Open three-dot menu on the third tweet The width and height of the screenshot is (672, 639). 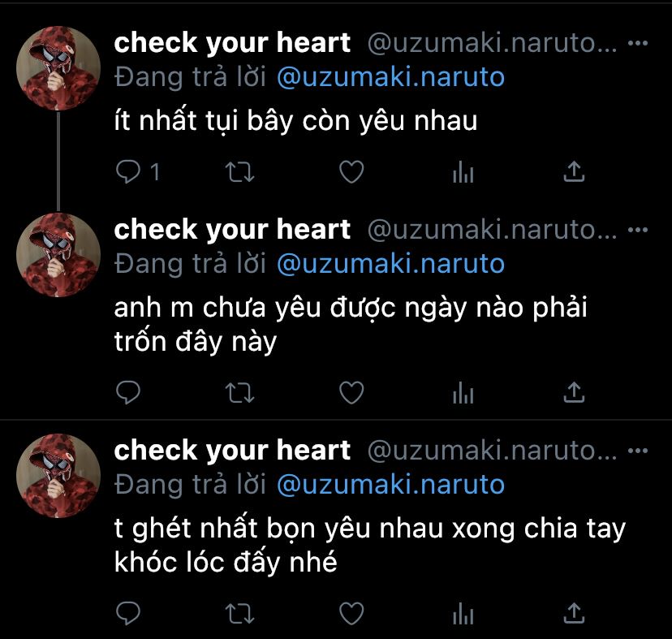638,451
